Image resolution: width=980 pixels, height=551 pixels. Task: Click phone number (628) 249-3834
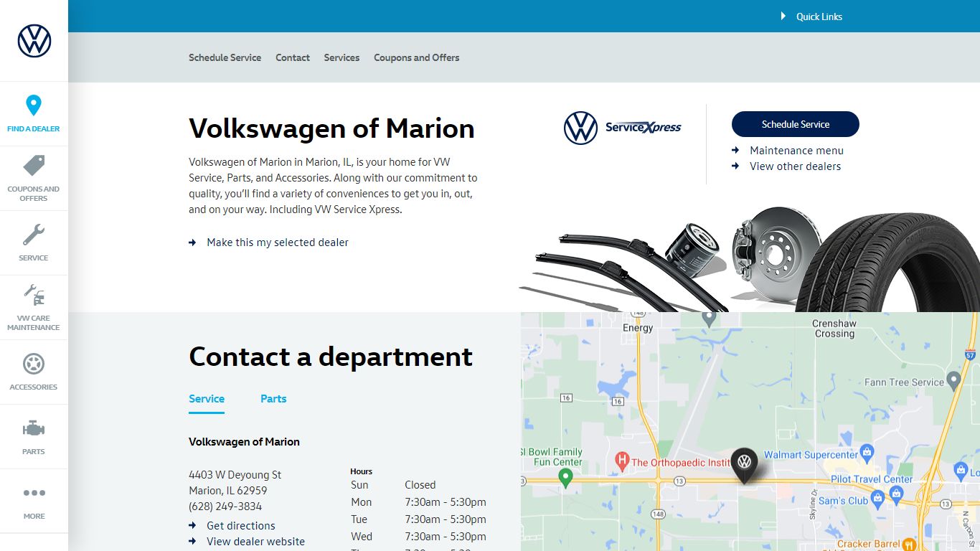225,507
